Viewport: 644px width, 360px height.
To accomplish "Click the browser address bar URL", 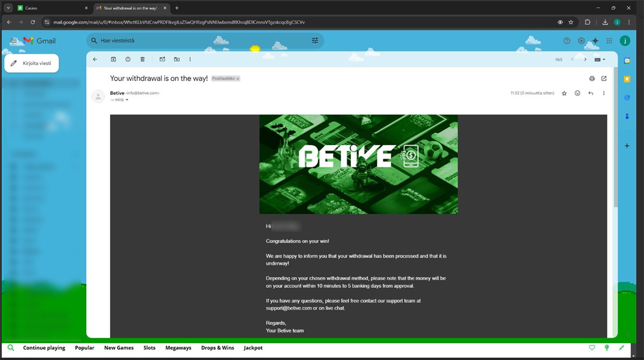I will pyautogui.click(x=179, y=22).
